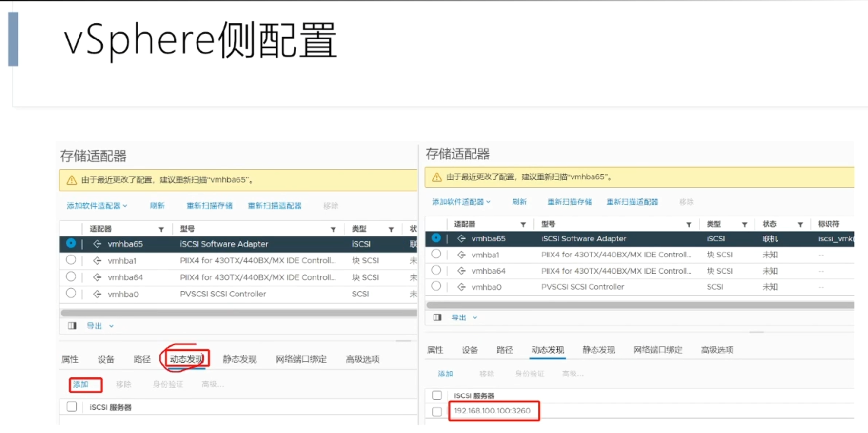Viewport: 868px width, 433px height.
Task: Open 高级选项 tab in left panel
Action: [362, 359]
